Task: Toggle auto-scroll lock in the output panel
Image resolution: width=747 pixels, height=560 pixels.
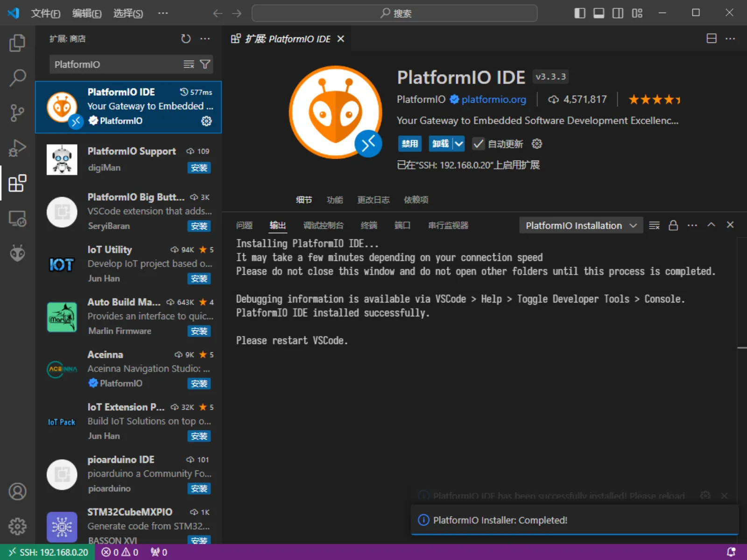Action: pyautogui.click(x=673, y=225)
